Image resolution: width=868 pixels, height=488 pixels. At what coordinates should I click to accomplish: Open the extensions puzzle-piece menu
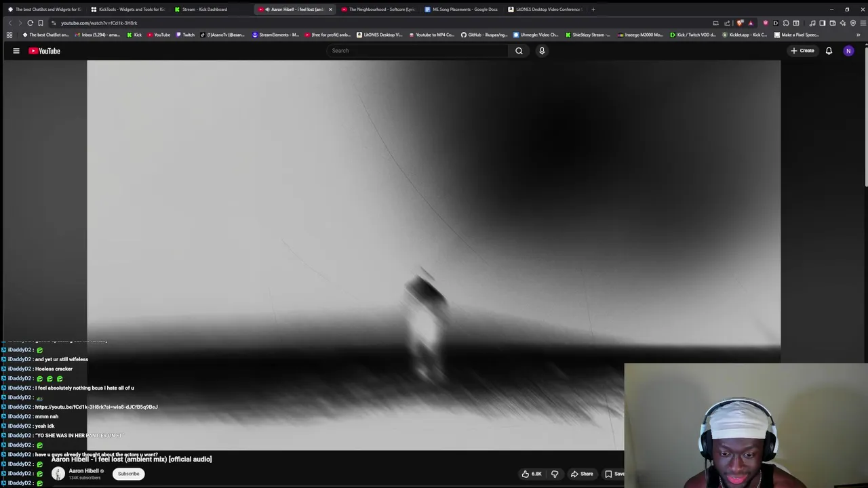tap(786, 23)
